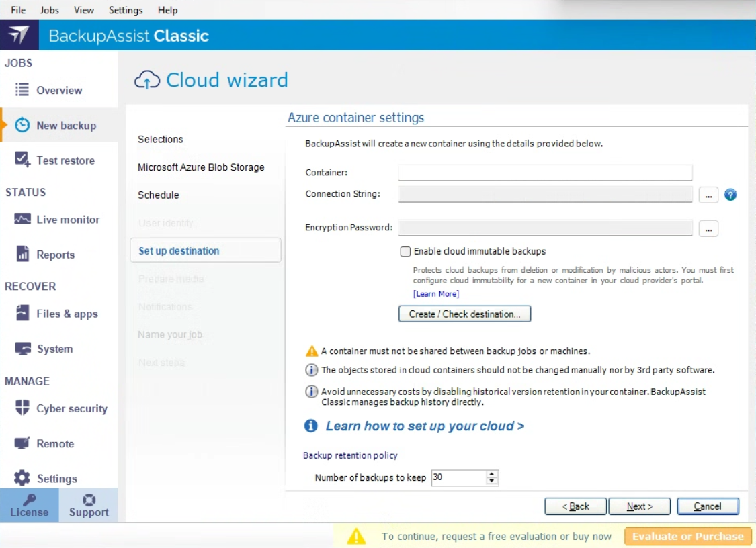Increase number of backups to keep
Viewport: 756px width, 548px height.
tap(492, 474)
